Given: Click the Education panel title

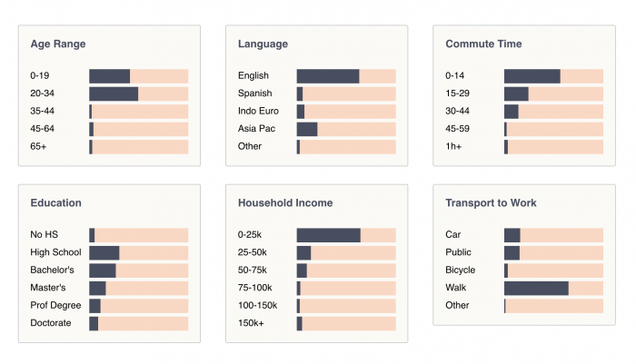Looking at the screenshot, I should (x=55, y=202).
